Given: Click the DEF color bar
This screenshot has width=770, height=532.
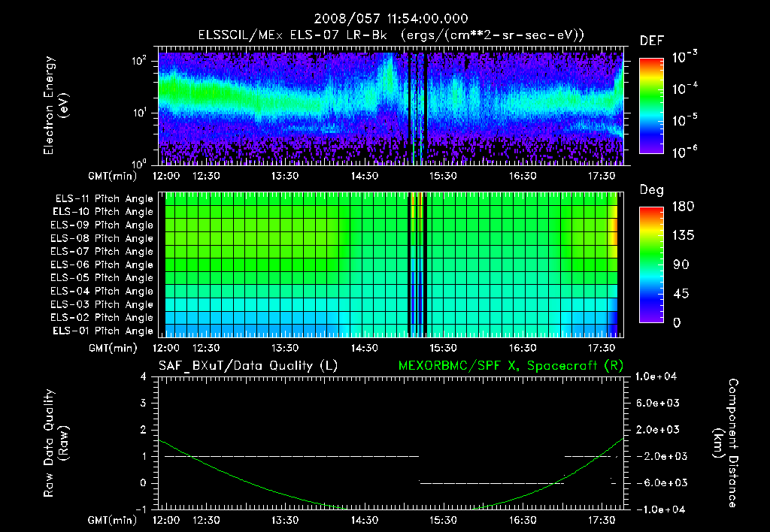Looking at the screenshot, I should 651,105.
